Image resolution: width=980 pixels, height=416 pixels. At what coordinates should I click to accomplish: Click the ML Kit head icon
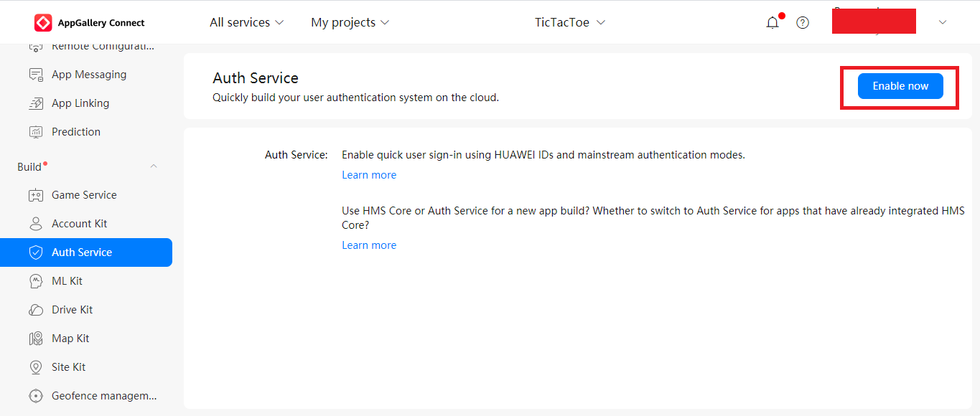36,281
